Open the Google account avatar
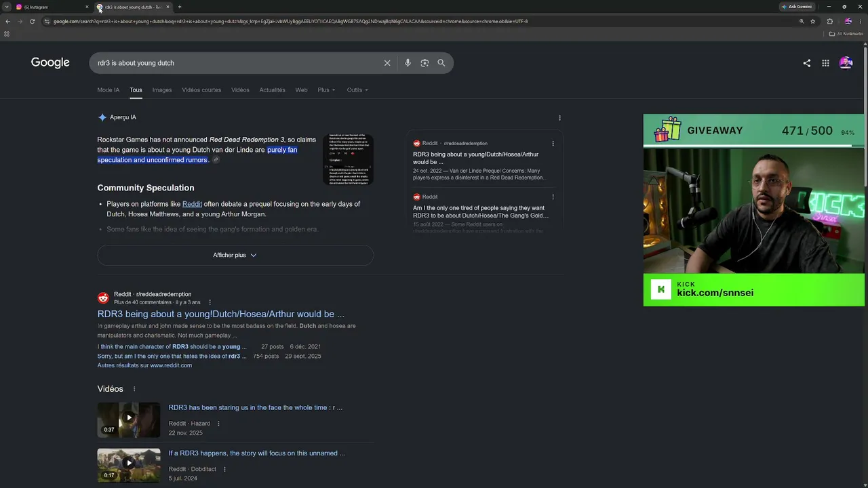This screenshot has height=488, width=868. click(846, 63)
